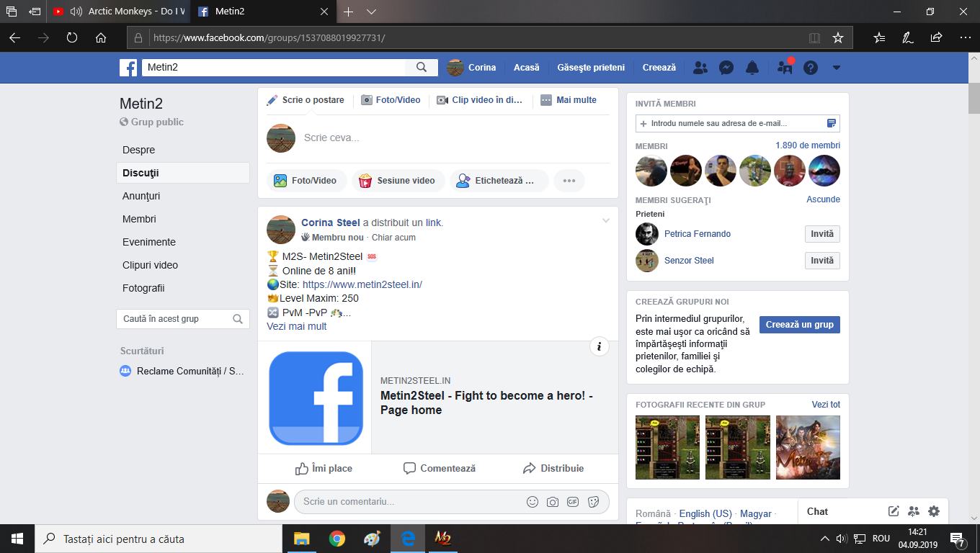Open the groups icon with red notification badge

pos(785,68)
